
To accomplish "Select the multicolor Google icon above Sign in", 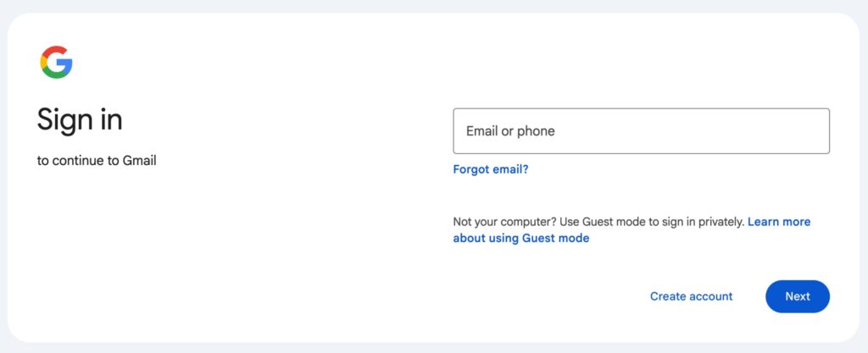I will point(56,63).
